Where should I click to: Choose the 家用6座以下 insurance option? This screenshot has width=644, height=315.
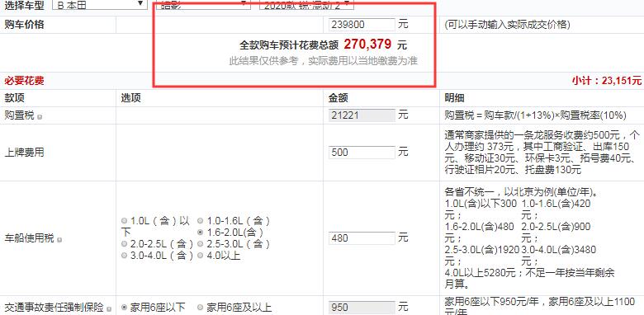[x=124, y=308]
